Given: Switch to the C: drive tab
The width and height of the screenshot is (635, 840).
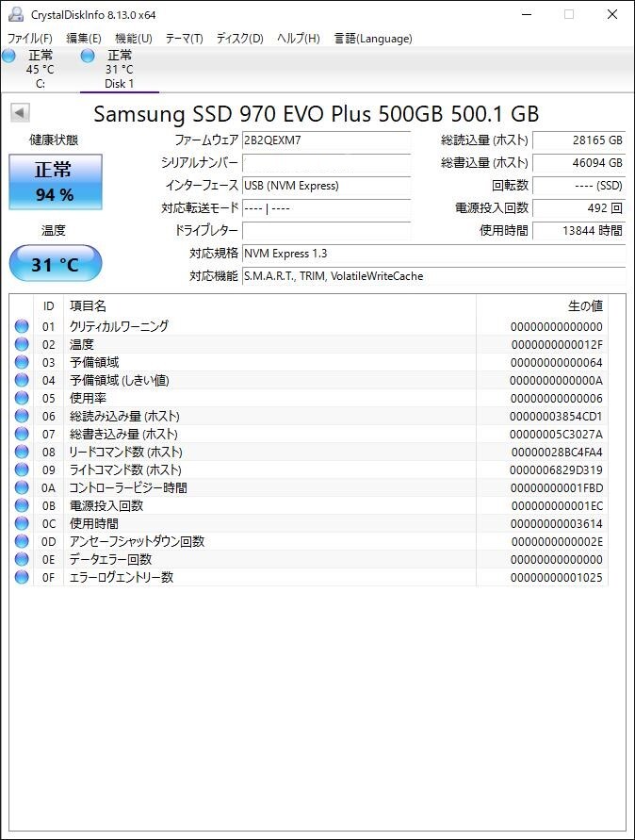Looking at the screenshot, I should pyautogui.click(x=41, y=70).
